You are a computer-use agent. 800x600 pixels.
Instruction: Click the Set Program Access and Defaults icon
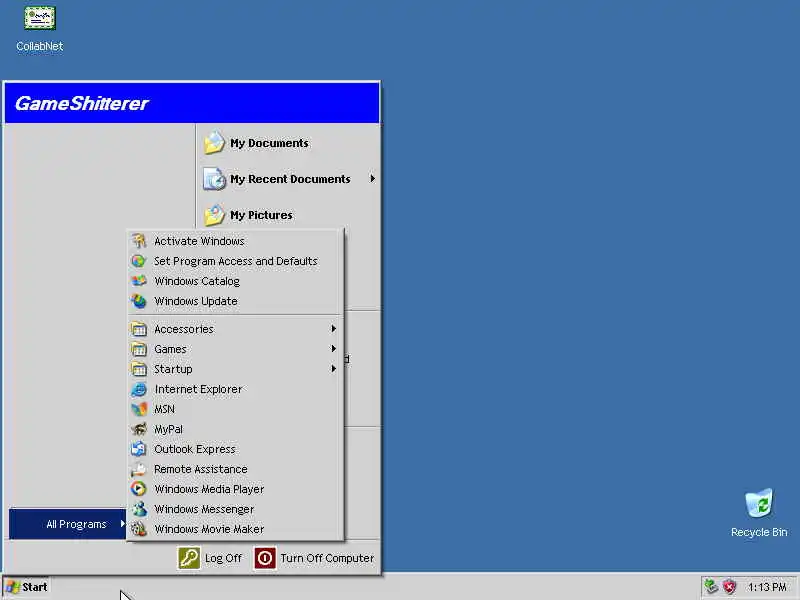coord(139,261)
